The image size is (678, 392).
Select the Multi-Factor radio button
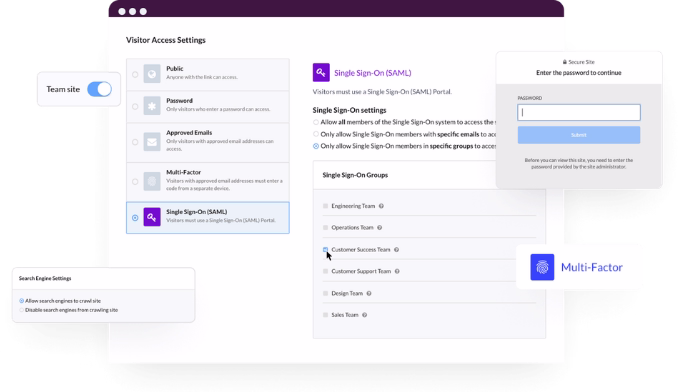coord(135,182)
